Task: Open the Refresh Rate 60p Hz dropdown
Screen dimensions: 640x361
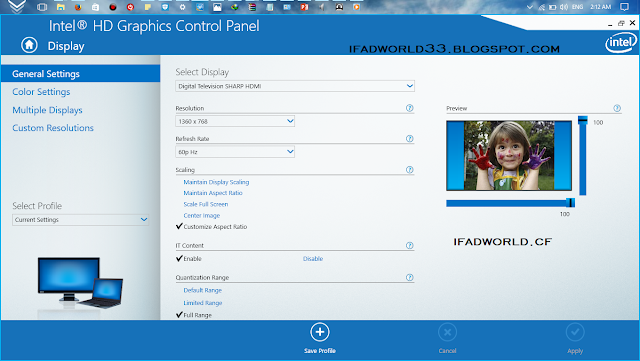Action: [x=235, y=152]
